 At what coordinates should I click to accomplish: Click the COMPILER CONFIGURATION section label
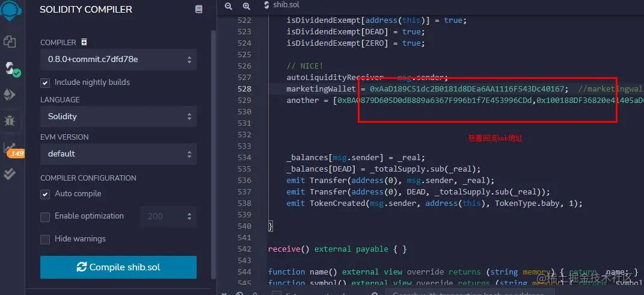(88, 178)
